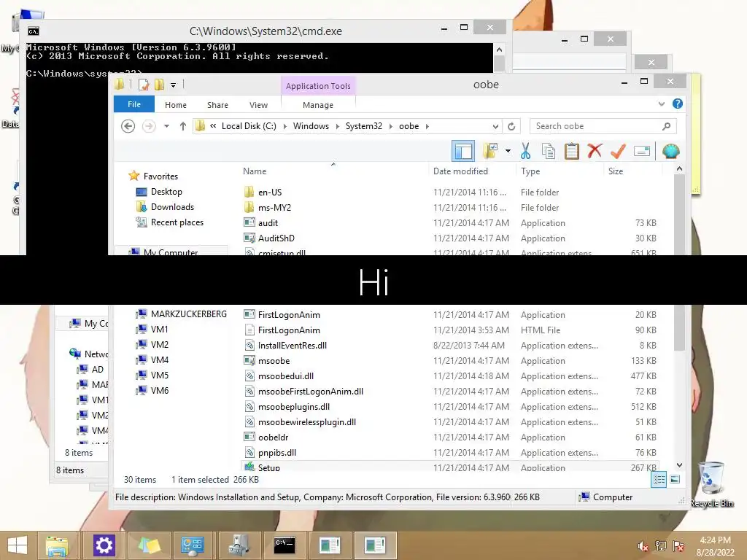The image size is (747, 560).
Task: Sort by Type column header
Action: (530, 171)
